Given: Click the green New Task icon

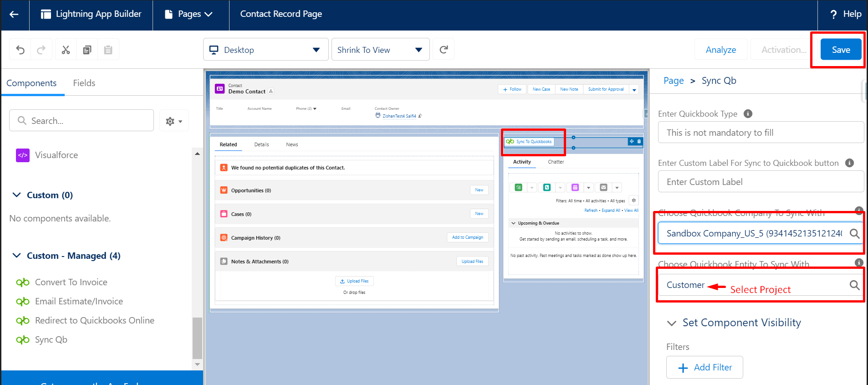Looking at the screenshot, I should (x=518, y=187).
